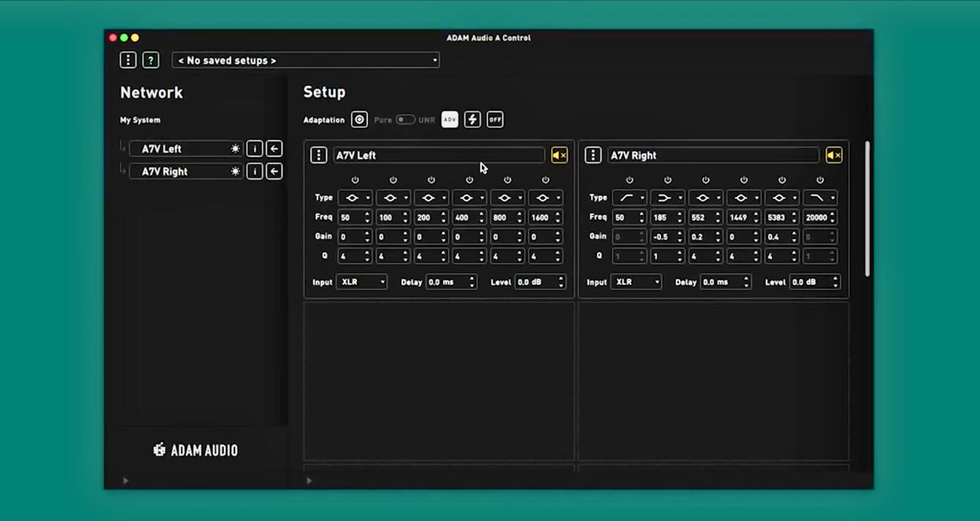The image size is (980, 521).
Task: Toggle the Pure/UNR adaptation switch
Action: pos(406,118)
